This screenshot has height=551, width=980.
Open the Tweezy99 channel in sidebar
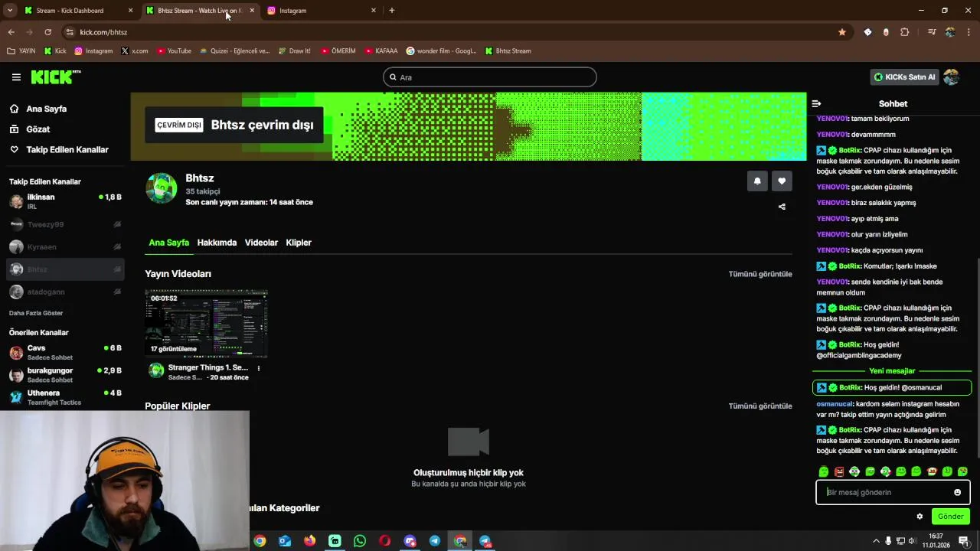[x=65, y=224]
